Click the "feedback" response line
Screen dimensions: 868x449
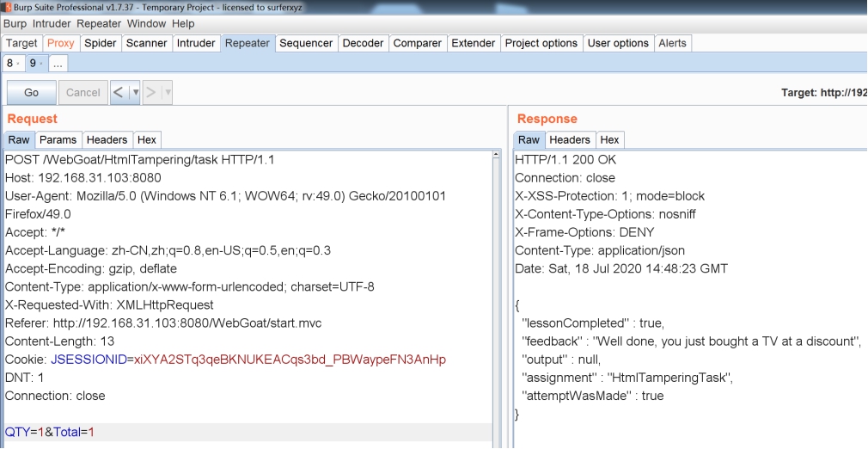click(693, 341)
